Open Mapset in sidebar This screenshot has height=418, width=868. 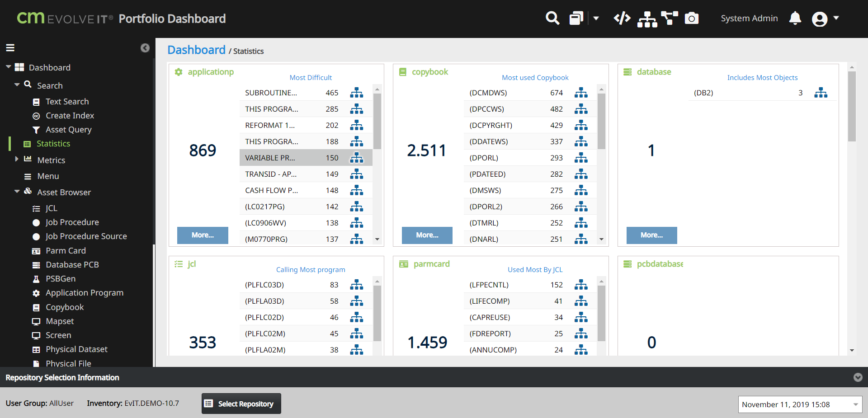coord(59,321)
